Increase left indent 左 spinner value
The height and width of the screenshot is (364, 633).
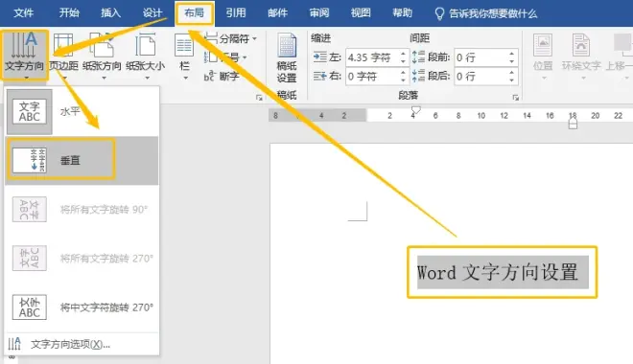point(403,54)
